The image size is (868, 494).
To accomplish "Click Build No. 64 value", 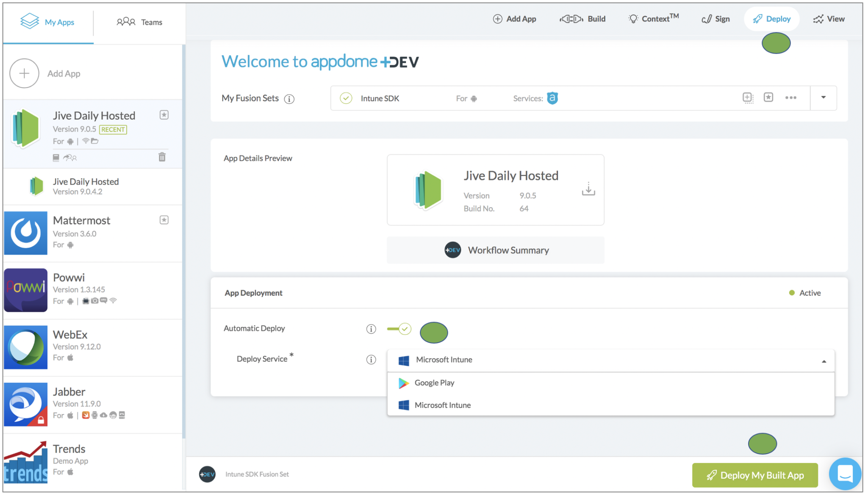I will click(x=524, y=208).
